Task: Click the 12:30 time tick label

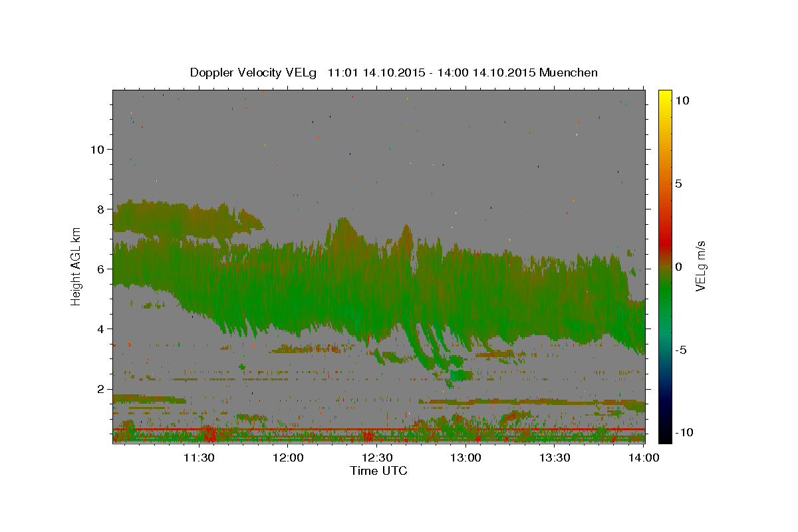Action: pyautogui.click(x=377, y=458)
